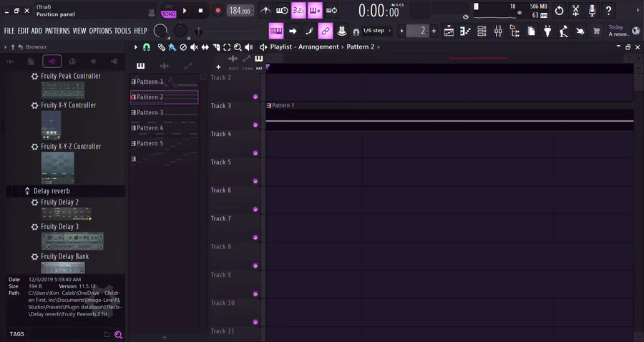This screenshot has width=644, height=342.
Task: Toggle wait for input to start playing
Action: pos(282,11)
